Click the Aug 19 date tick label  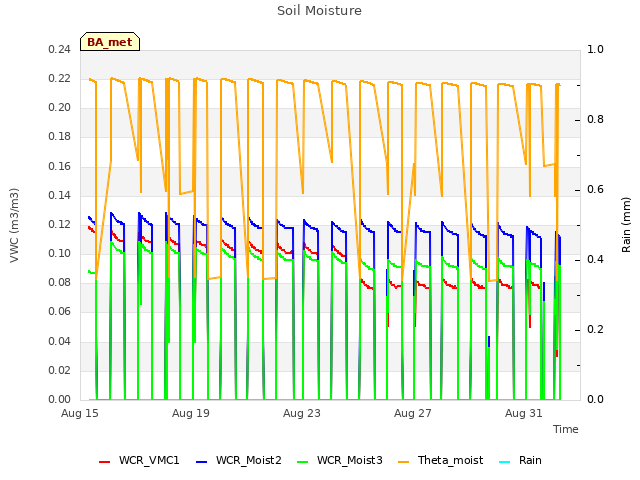[191, 413]
